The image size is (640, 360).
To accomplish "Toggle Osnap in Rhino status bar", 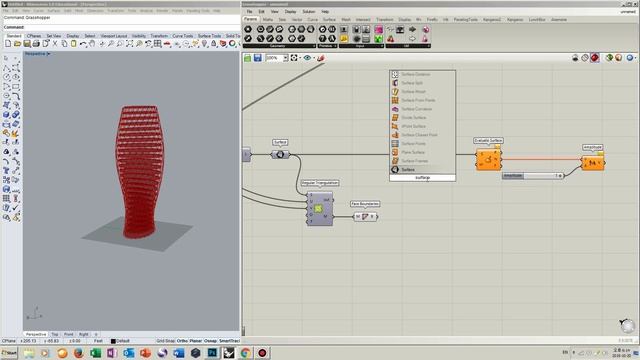I will click(210, 341).
